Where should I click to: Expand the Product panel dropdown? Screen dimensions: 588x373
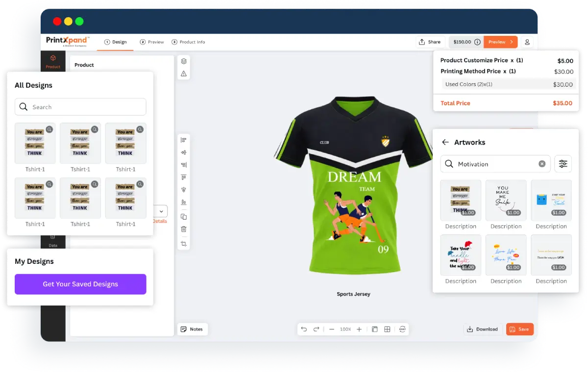pyautogui.click(x=162, y=211)
